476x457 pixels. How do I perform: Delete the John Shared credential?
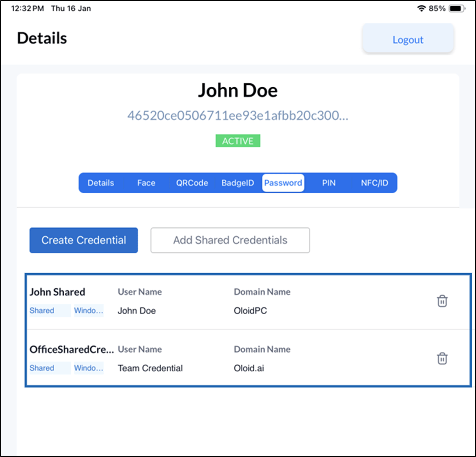click(442, 301)
